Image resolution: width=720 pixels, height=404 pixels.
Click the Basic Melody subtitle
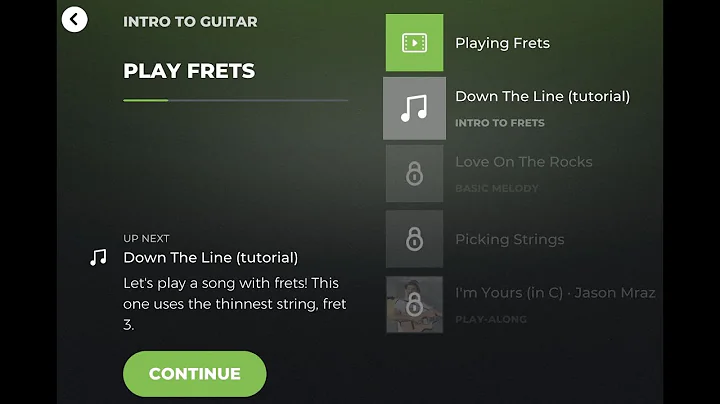[497, 188]
